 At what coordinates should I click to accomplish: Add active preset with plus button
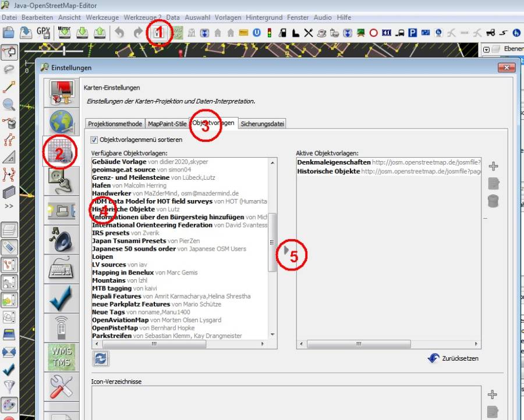point(493,166)
